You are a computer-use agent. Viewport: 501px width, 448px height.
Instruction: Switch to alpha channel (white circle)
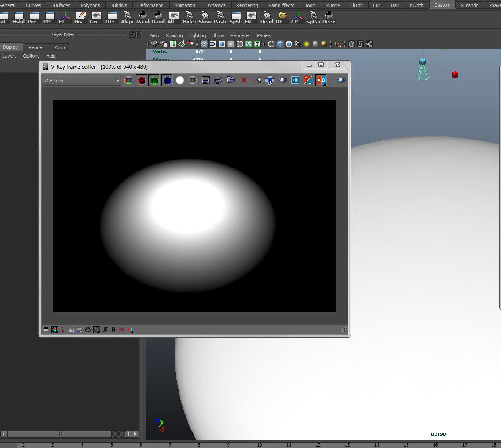180,81
